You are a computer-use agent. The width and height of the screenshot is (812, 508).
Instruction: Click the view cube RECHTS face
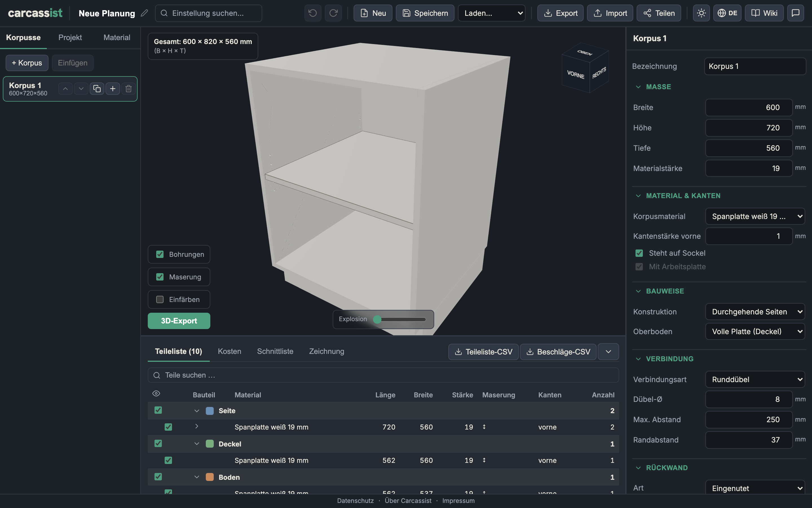point(599,73)
